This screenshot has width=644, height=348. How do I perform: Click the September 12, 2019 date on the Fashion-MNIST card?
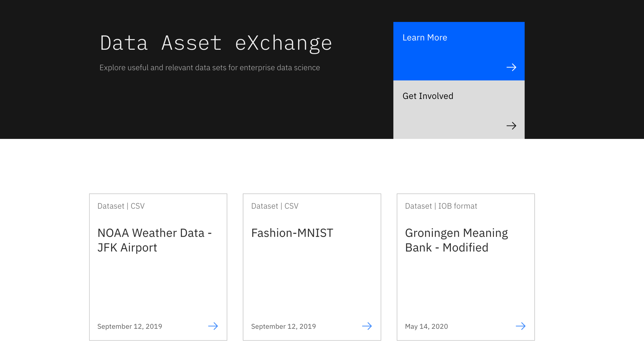pos(283,326)
